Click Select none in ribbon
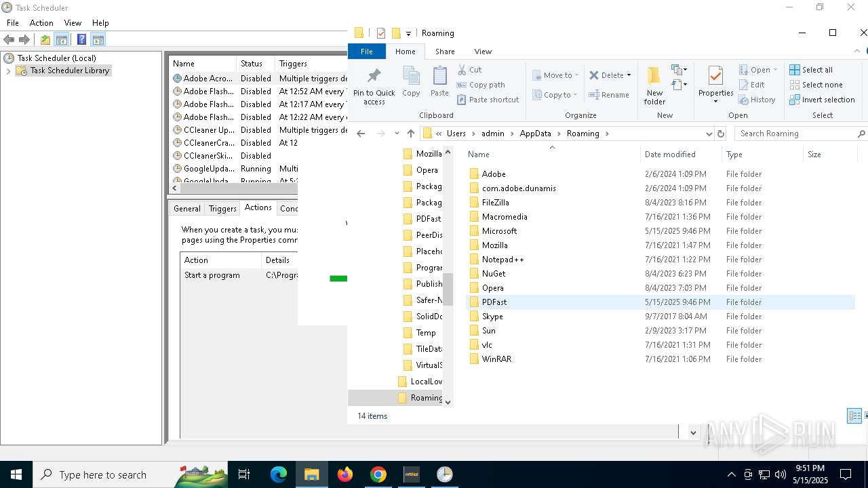This screenshot has width=868, height=488. [x=816, y=85]
